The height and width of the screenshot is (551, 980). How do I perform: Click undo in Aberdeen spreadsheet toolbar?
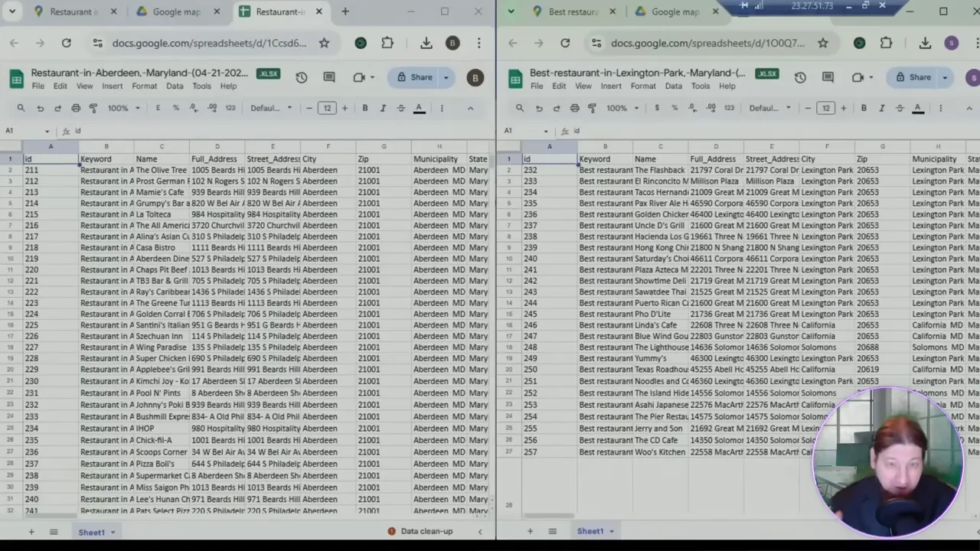pyautogui.click(x=40, y=108)
